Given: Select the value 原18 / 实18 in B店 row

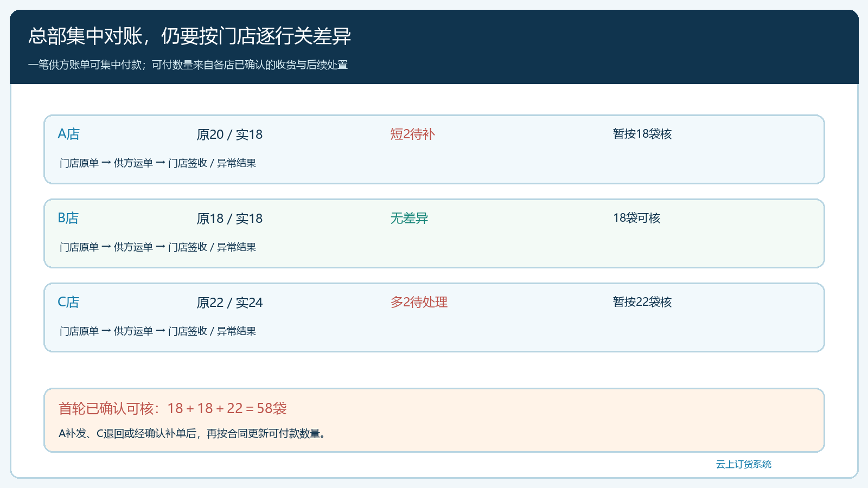Looking at the screenshot, I should click(x=229, y=219).
